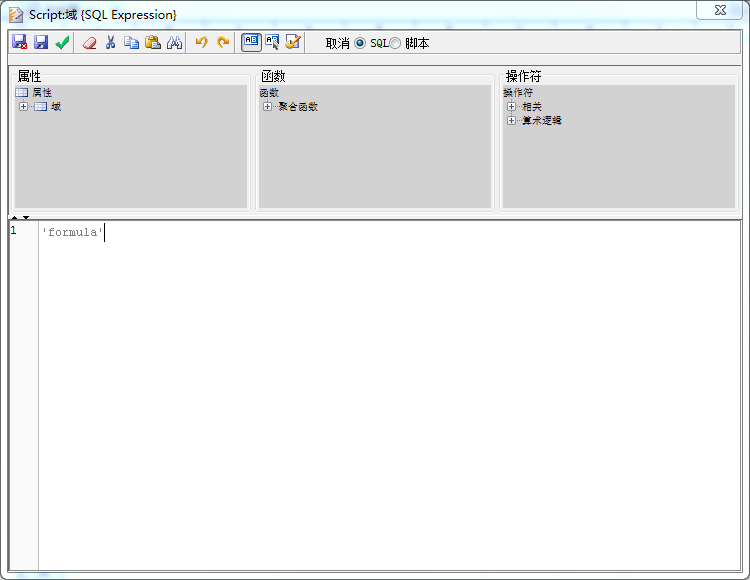Click the copy icon

(132, 43)
